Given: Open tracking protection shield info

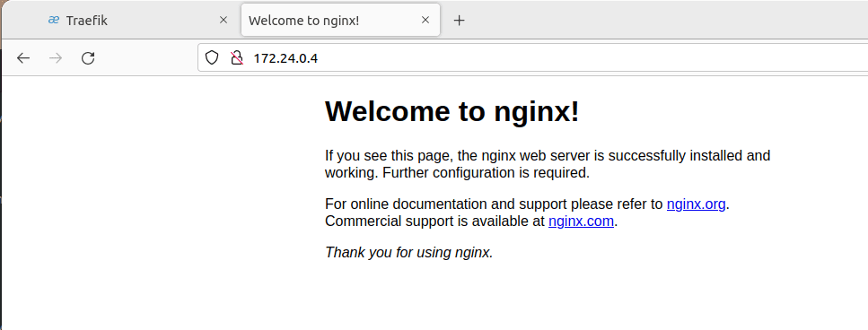Looking at the screenshot, I should pyautogui.click(x=212, y=58).
